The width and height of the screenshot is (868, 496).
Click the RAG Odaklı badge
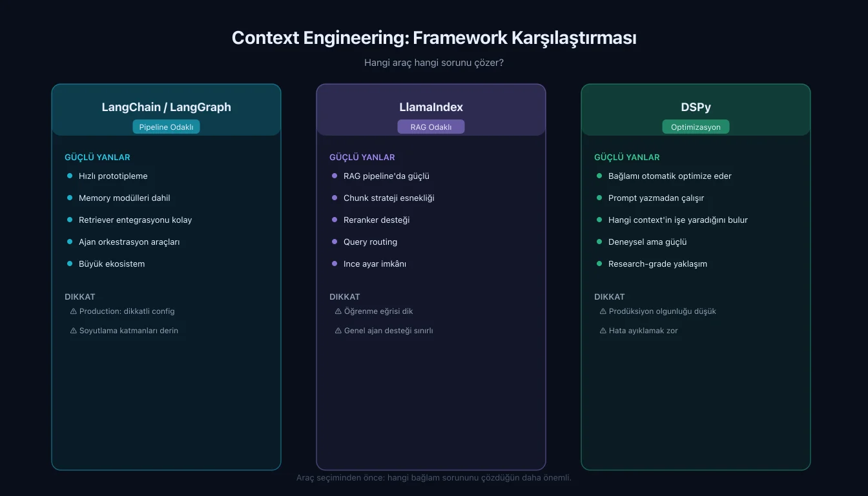pos(431,127)
